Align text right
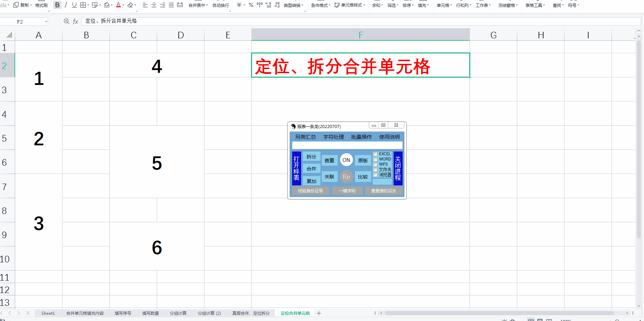The image size is (644, 321). (162, 5)
